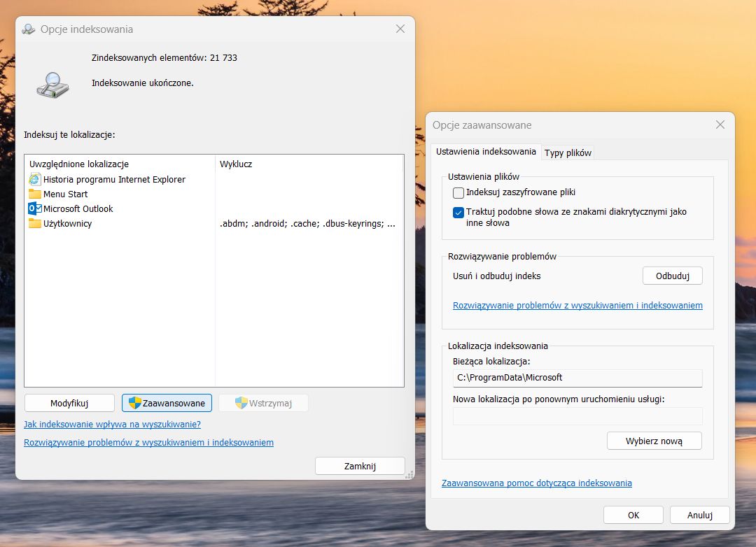Click the Microsoft Outlook icon in locations list
756x547 pixels.
point(32,208)
